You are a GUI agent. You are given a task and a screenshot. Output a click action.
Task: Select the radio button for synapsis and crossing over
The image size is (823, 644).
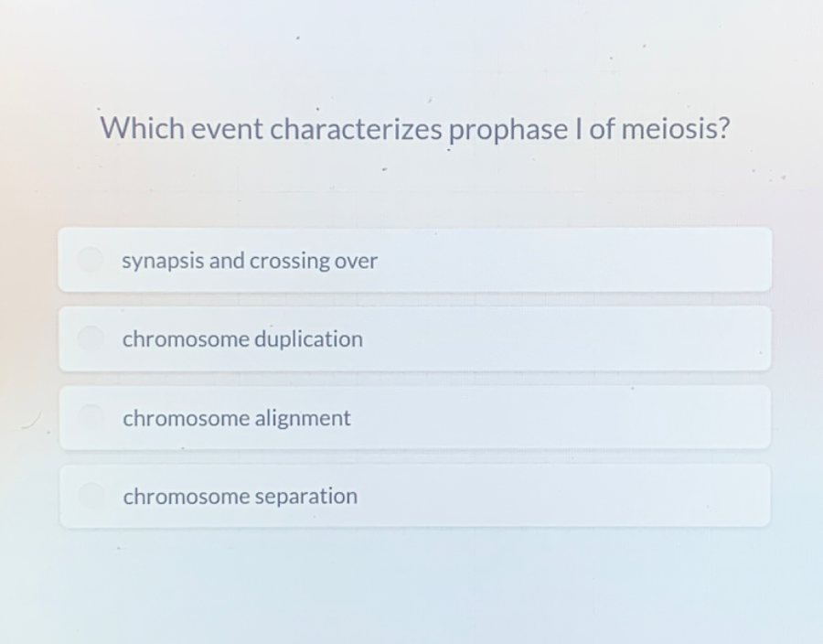91,260
